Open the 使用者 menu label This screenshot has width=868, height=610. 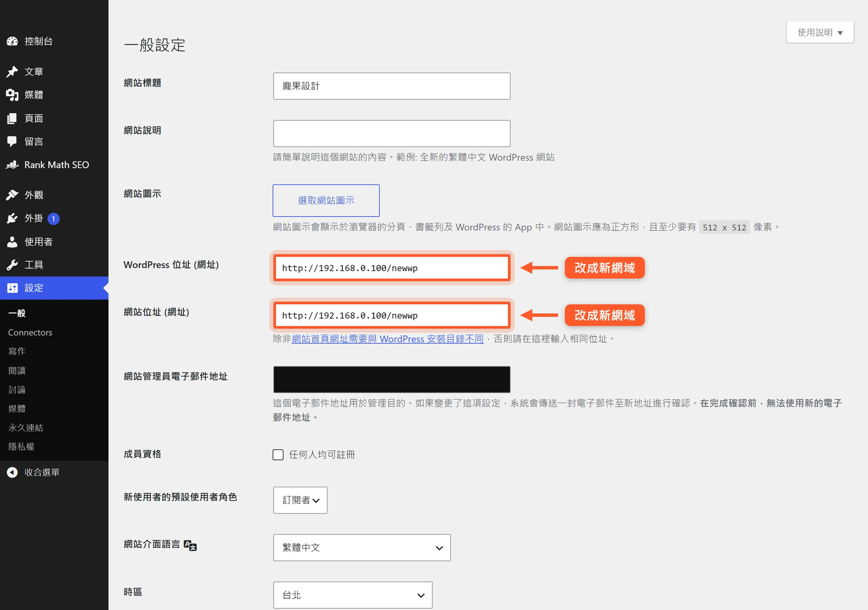(x=39, y=242)
